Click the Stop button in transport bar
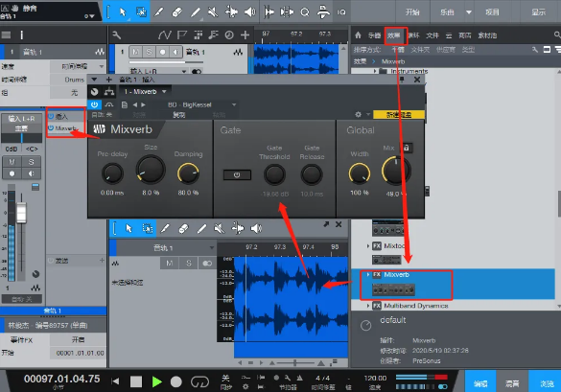 136,381
